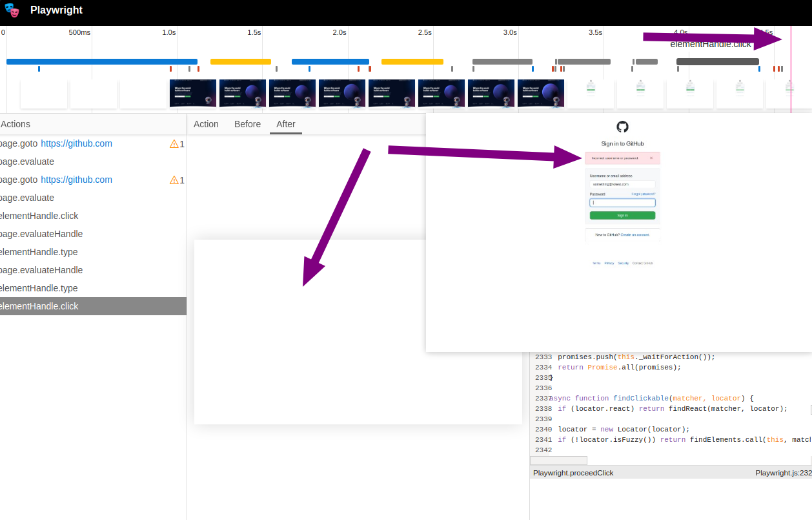Viewport: 812px width, 520px height.
Task: Click the 500ms timeline ruler mark
Action: [80, 32]
